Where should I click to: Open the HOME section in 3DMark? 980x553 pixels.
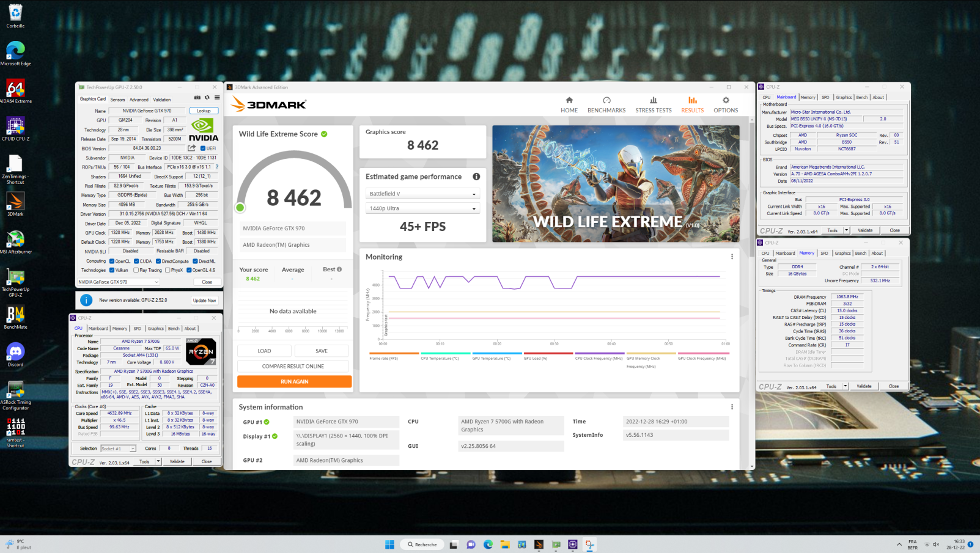[x=569, y=104]
